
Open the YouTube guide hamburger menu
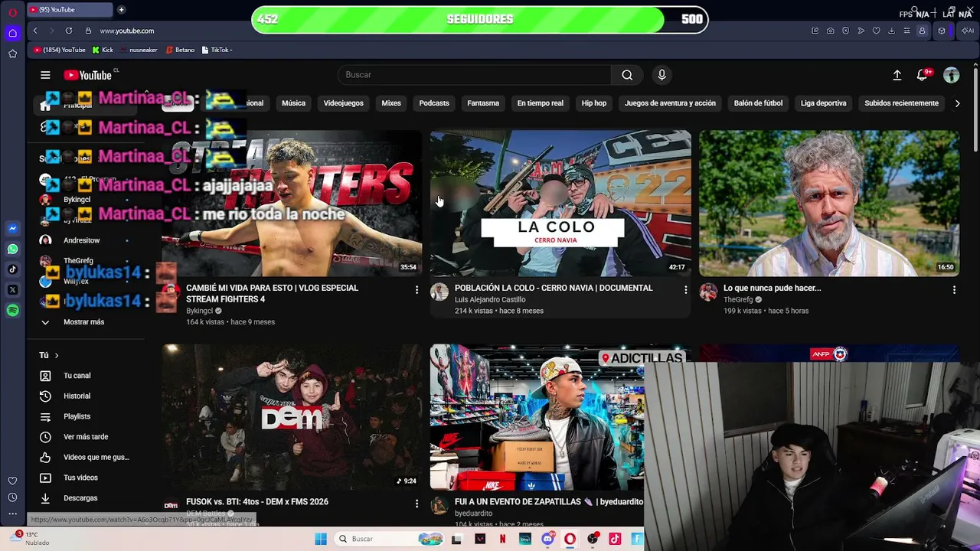point(45,75)
